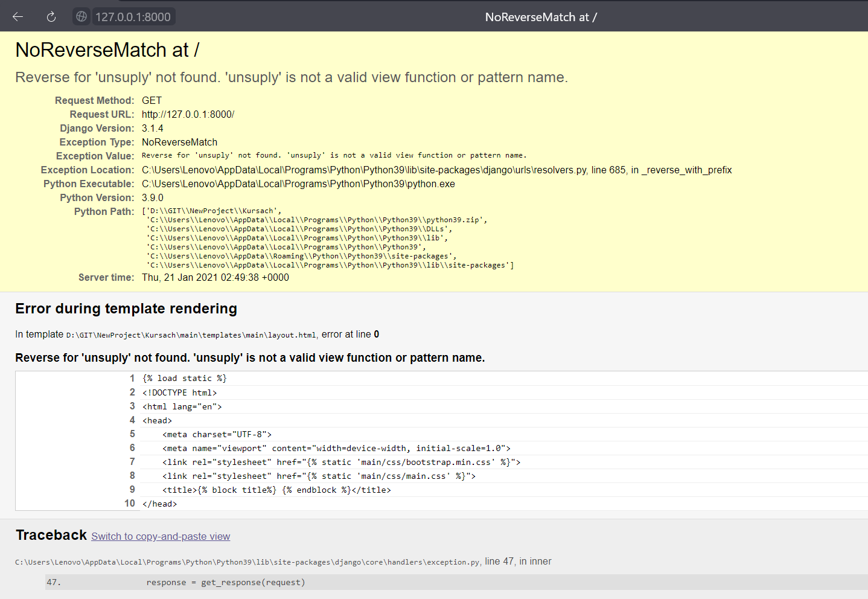Click the resolvers.py exception location path
Viewport: 868px width, 599px height.
pos(436,170)
